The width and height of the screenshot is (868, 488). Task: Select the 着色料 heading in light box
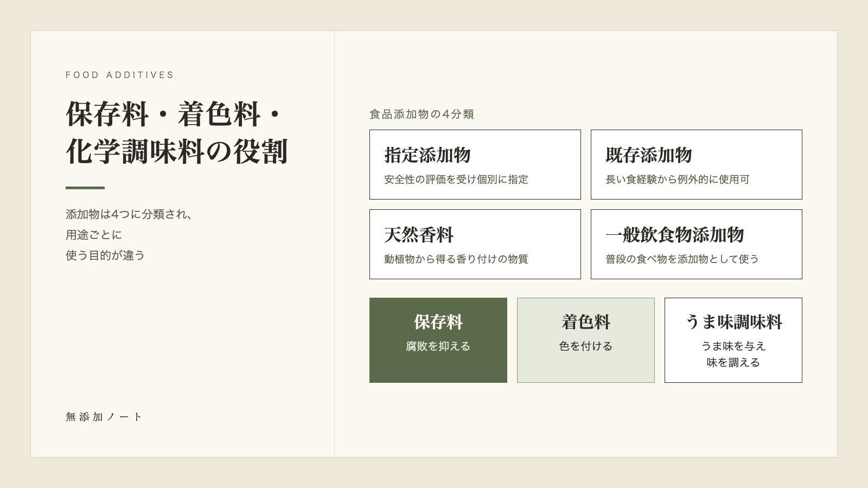(586, 322)
